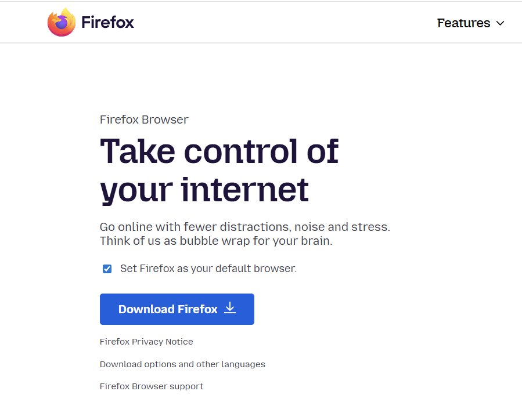The width and height of the screenshot is (522, 420).
Task: Click the arrow glyph inside Download Firefox
Action: pyautogui.click(x=230, y=308)
